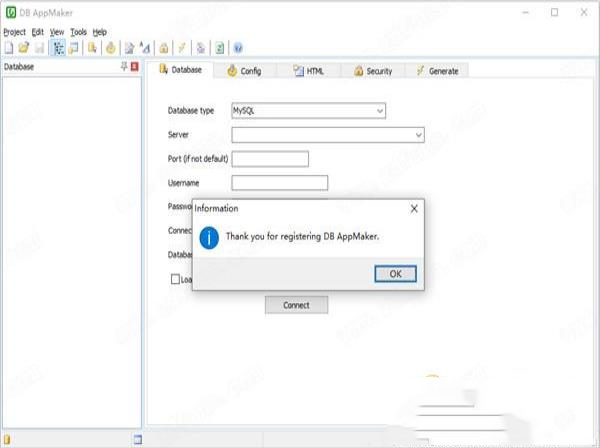The width and height of the screenshot is (600, 448).
Task: Click the Save project toolbar icon
Action: point(39,48)
